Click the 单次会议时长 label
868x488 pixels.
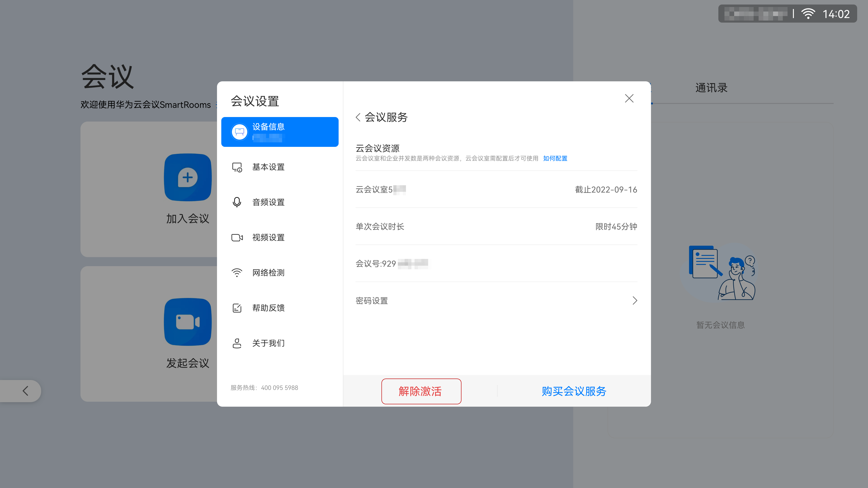tap(380, 227)
